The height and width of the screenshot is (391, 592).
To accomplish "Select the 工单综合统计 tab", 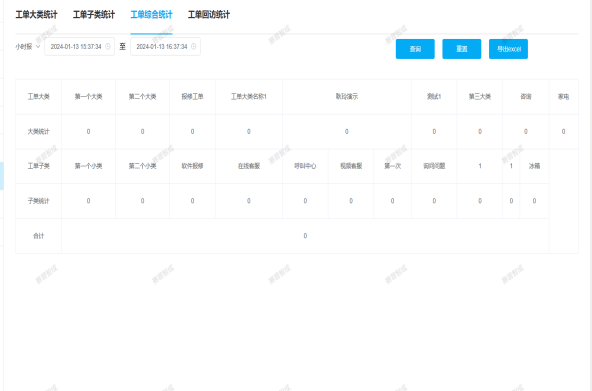I will click(x=151, y=15).
